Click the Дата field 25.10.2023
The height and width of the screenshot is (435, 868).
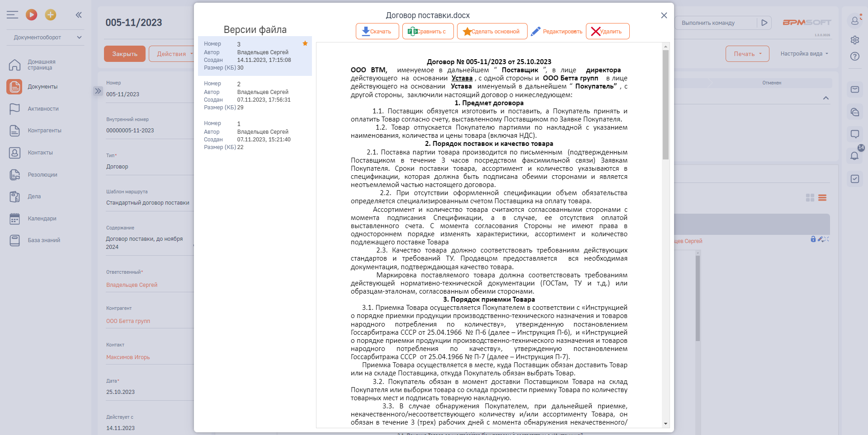[x=150, y=392]
